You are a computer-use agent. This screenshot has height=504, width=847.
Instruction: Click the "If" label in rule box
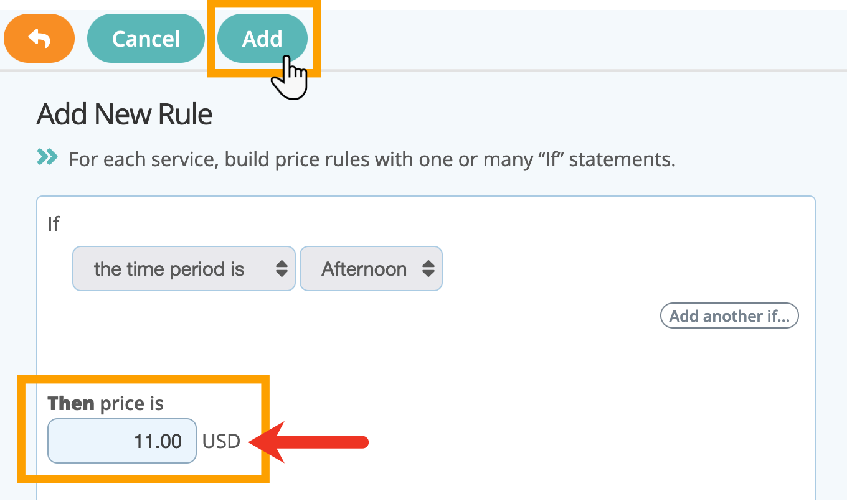pos(54,223)
